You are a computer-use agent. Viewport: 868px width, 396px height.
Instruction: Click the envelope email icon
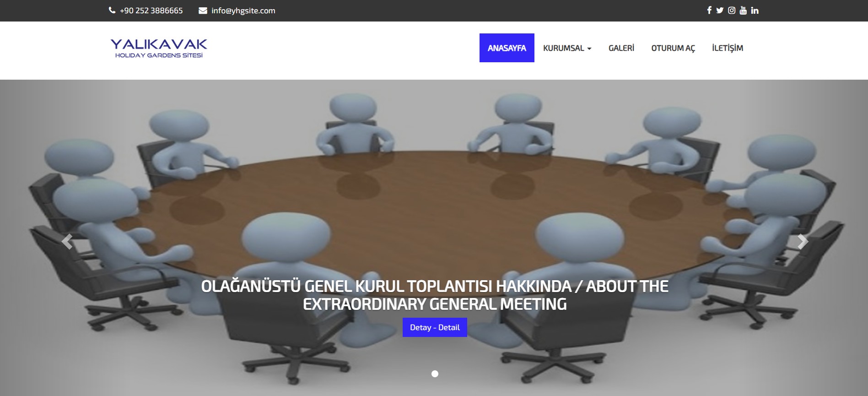pyautogui.click(x=203, y=11)
